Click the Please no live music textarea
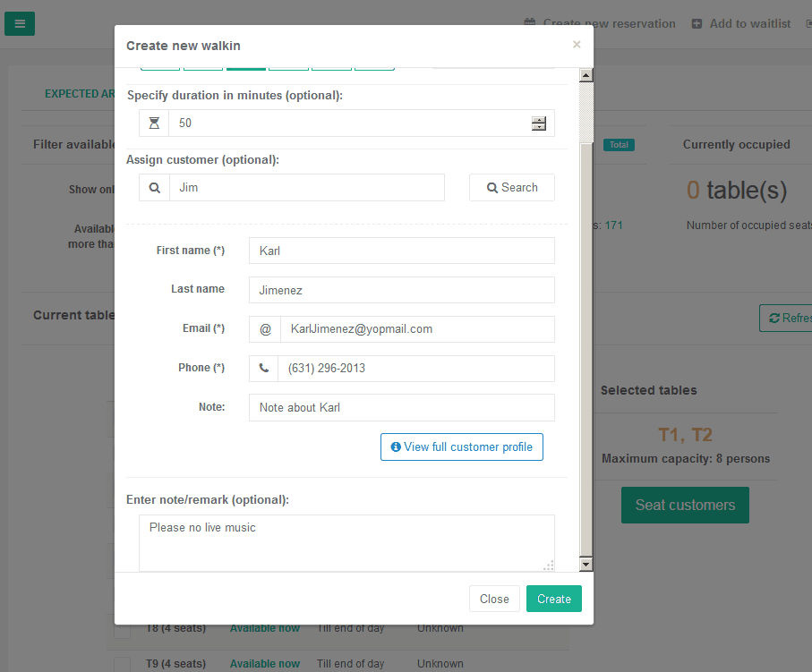The width and height of the screenshot is (812, 672). point(346,543)
